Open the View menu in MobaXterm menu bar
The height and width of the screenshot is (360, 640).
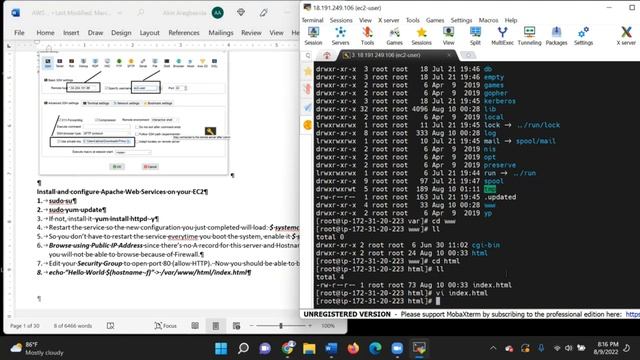(x=365, y=20)
